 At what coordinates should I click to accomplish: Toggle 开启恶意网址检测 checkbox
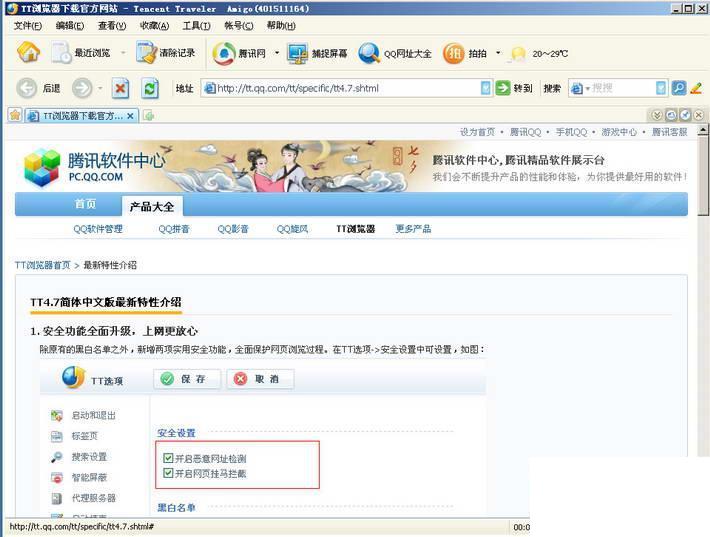[168, 458]
